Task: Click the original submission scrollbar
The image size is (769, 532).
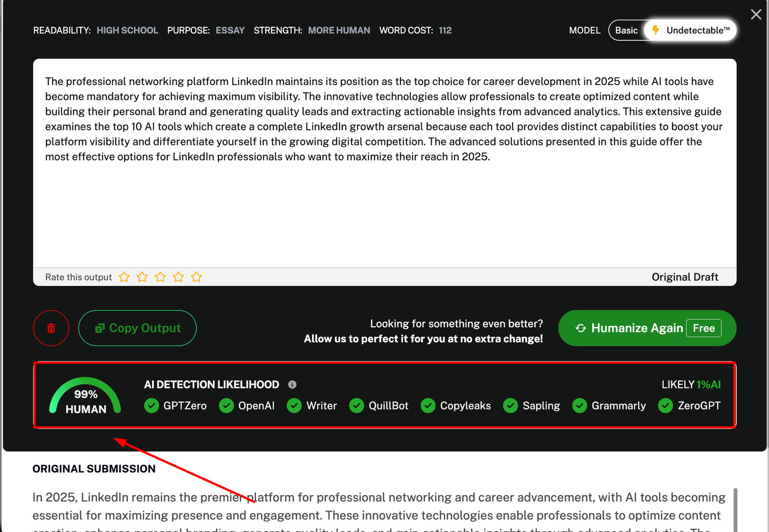Action: (735, 509)
